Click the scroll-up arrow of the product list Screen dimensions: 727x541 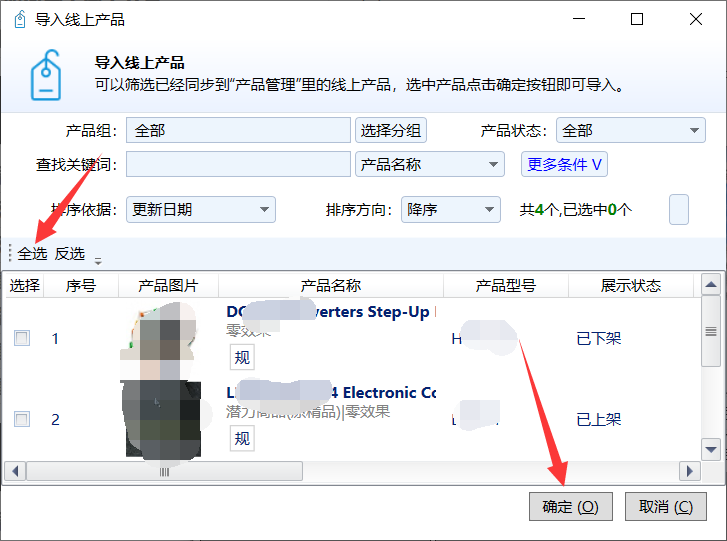[711, 286]
